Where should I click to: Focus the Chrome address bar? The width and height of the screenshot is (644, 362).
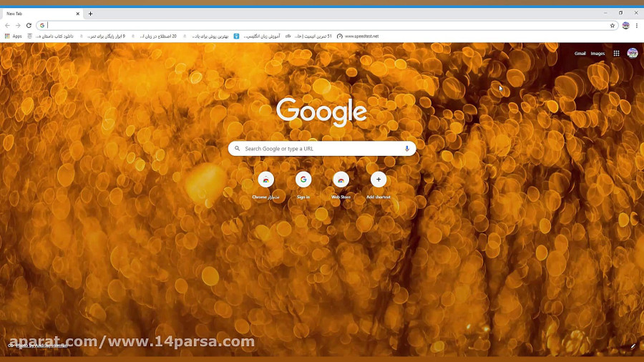pyautogui.click(x=326, y=26)
